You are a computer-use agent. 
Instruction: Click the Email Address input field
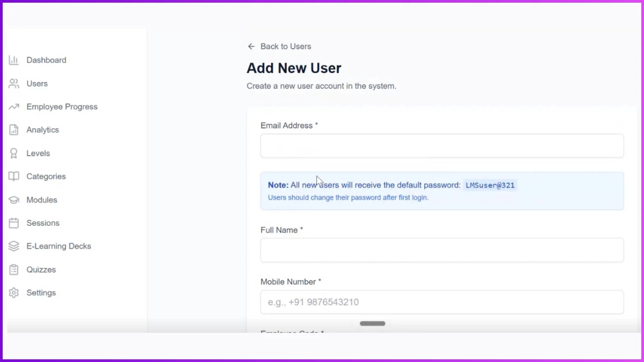pyautogui.click(x=441, y=146)
